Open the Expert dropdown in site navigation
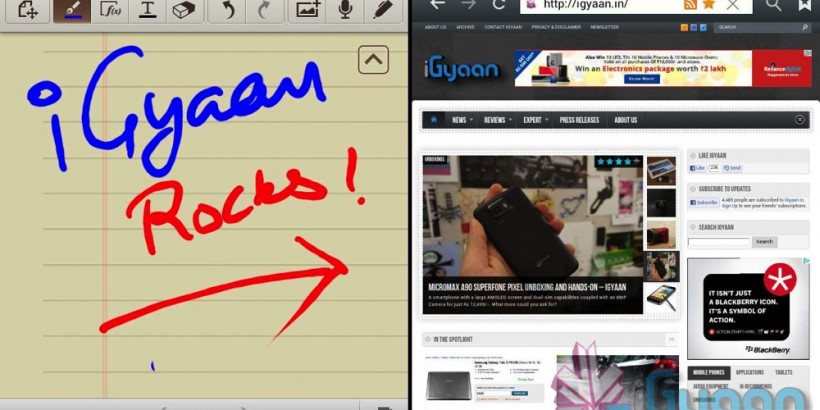820x410 pixels. pos(536,120)
